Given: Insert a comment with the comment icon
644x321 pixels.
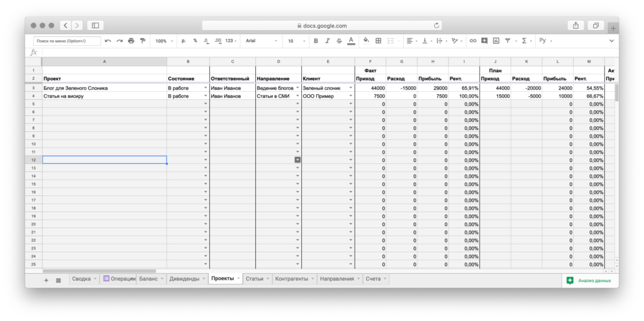Looking at the screenshot, I should pos(484,41).
